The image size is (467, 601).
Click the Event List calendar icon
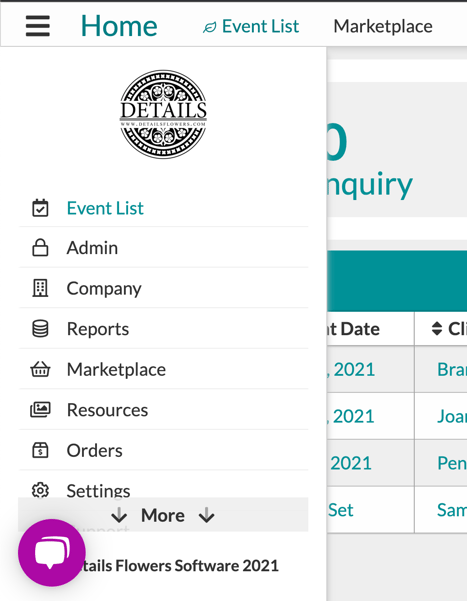click(x=40, y=208)
